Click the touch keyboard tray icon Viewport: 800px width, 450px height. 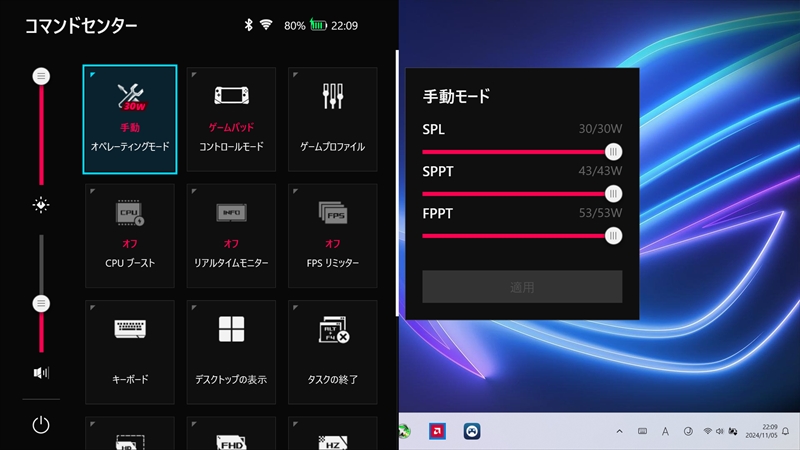tap(642, 432)
